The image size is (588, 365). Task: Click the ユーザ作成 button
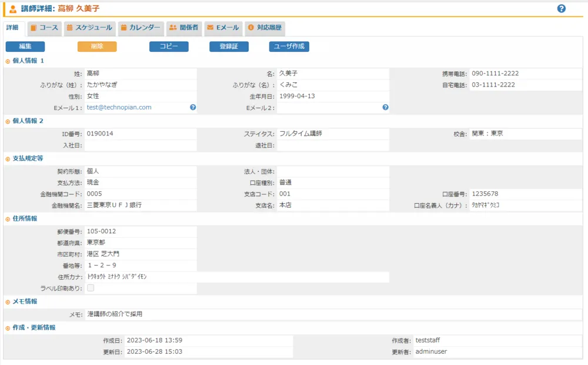click(x=289, y=47)
